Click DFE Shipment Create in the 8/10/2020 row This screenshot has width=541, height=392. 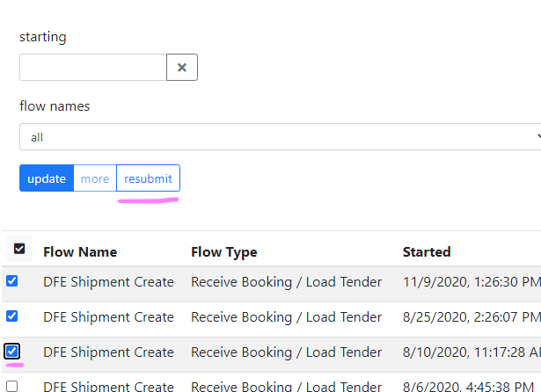[109, 352]
